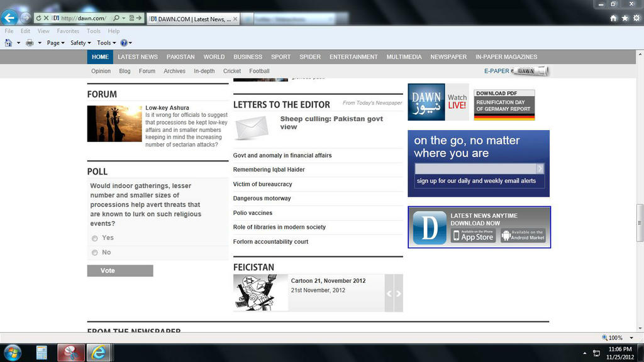Click the search magnifier in address bar
Screen dimensions: 644x362
(116, 18)
